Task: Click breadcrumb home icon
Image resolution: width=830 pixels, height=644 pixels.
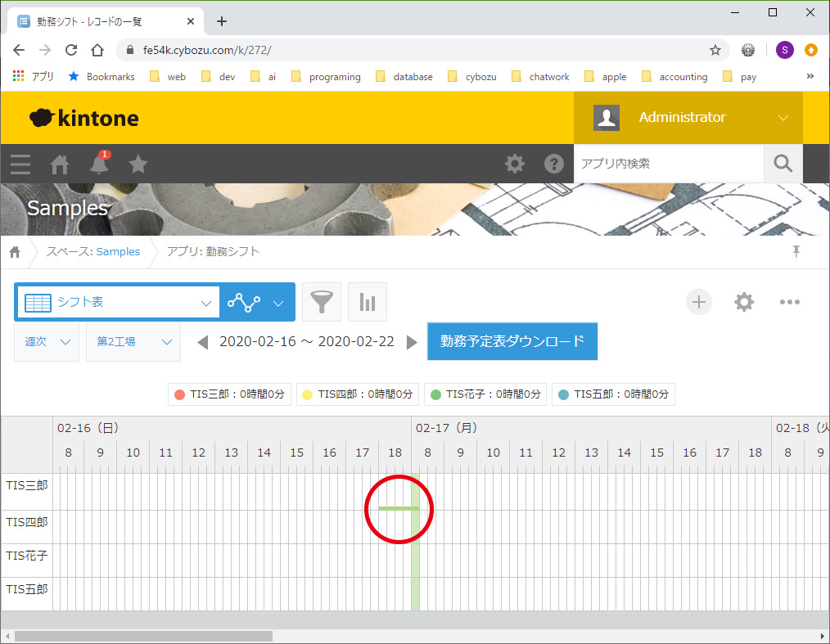Action: tap(15, 252)
